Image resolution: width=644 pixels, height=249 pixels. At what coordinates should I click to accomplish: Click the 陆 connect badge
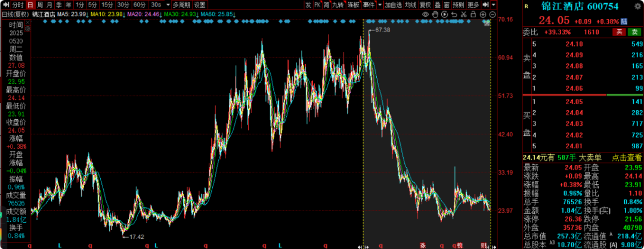[x=624, y=21]
